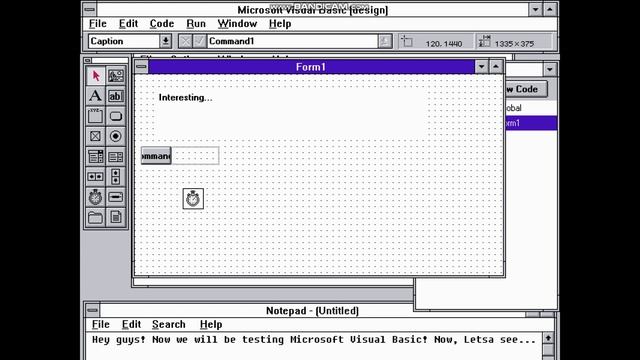Select the Picture Box tool
Viewport: 640px width, 360px height.
tap(116, 76)
